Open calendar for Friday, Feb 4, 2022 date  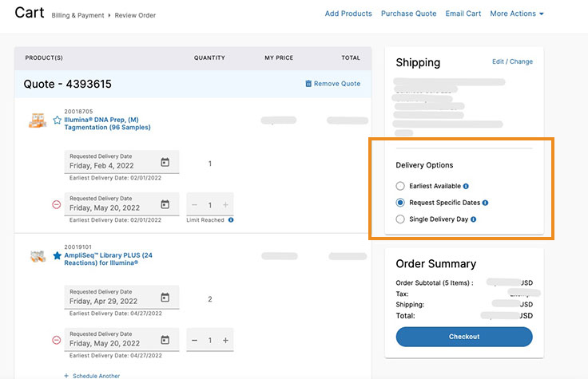pos(165,162)
